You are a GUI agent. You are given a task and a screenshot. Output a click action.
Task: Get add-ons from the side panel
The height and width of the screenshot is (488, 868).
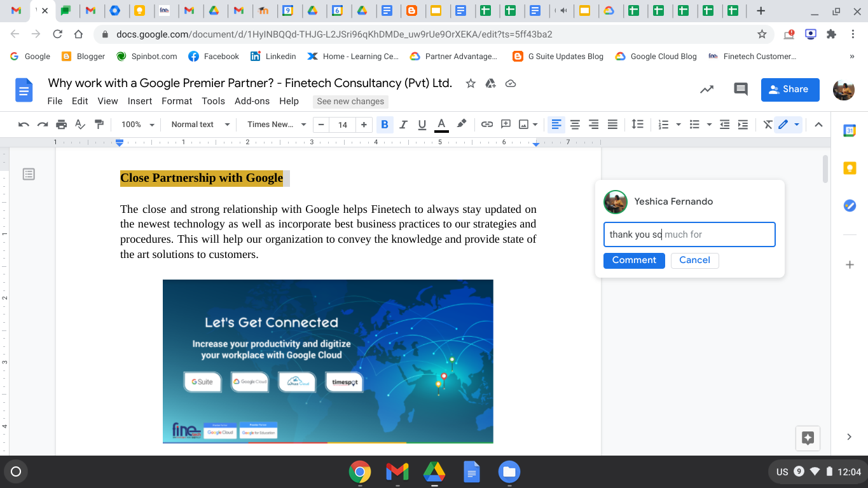[850, 264]
